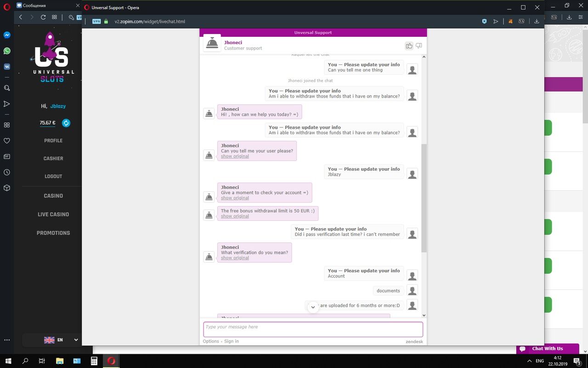Click the chat vertical scrollbar thumb
588x368 pixels.
[x=424, y=198]
